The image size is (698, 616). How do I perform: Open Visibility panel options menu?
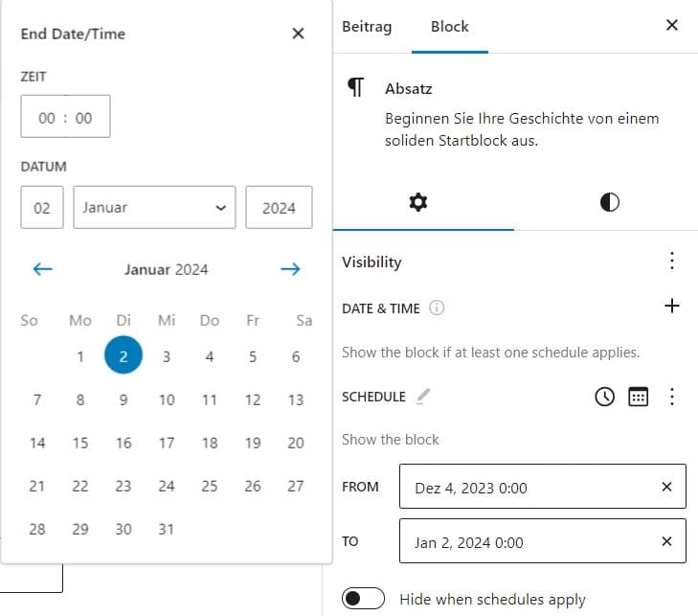coord(672,261)
